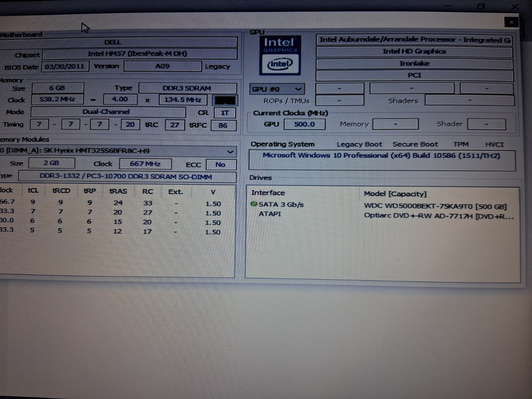This screenshot has height=399, width=532.
Task: Click the tRCD column header
Action: (62, 191)
